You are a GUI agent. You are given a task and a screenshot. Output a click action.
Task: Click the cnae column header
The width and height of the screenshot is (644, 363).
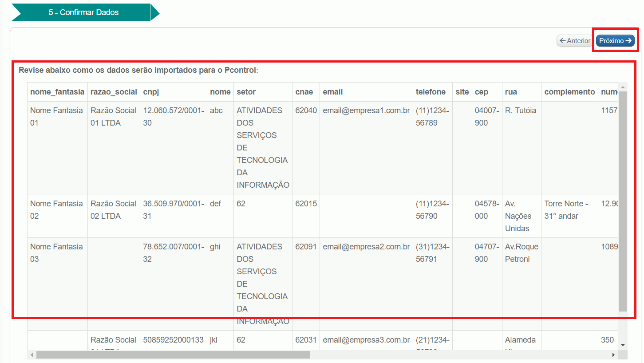coord(306,92)
